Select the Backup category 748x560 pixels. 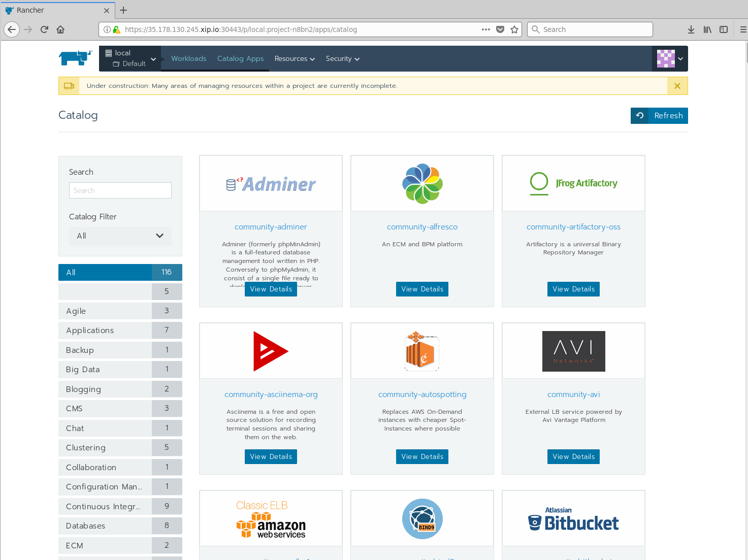120,350
